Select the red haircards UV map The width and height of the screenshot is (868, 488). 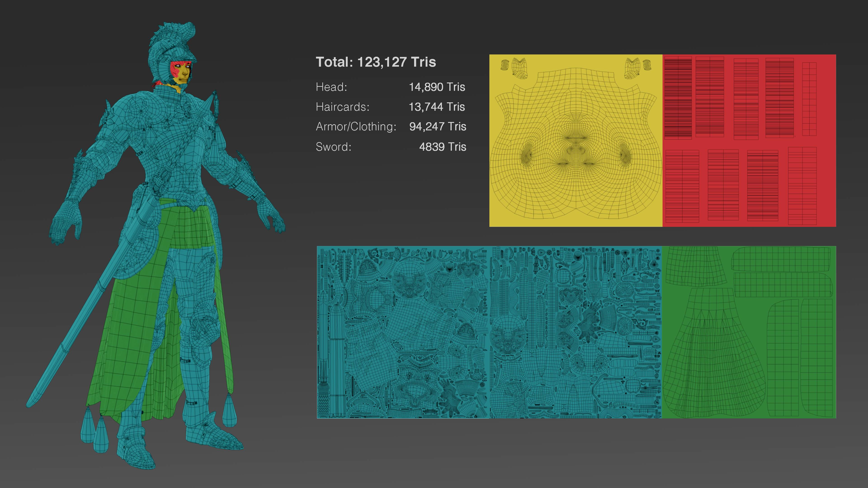749,141
